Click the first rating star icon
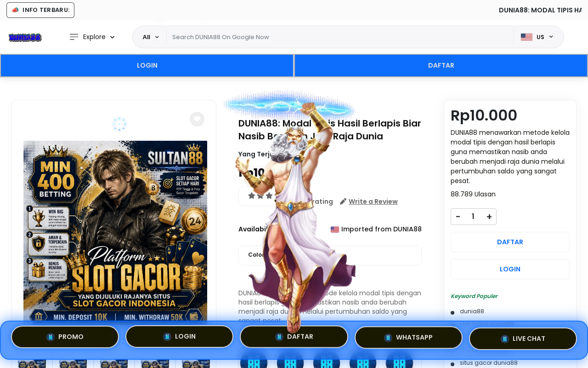 tap(252, 195)
